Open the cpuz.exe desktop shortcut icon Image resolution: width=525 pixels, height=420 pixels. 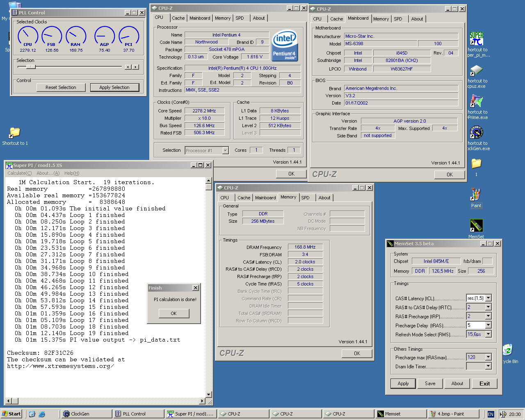pyautogui.click(x=476, y=70)
